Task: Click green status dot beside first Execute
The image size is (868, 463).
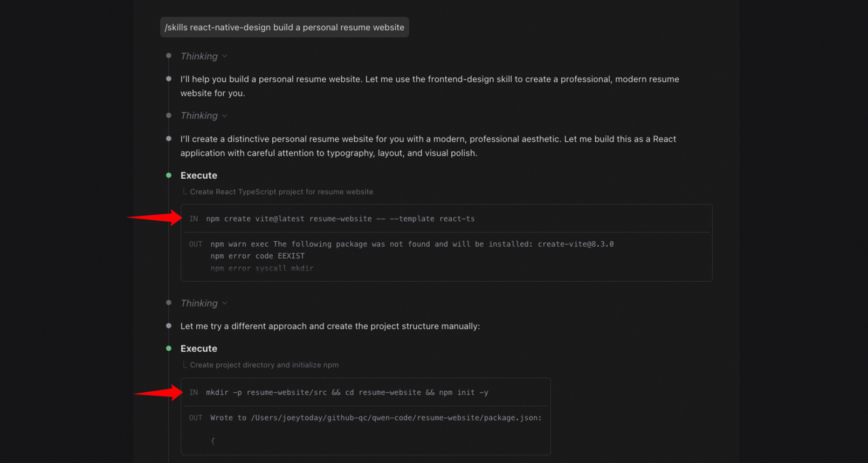Action: (169, 175)
